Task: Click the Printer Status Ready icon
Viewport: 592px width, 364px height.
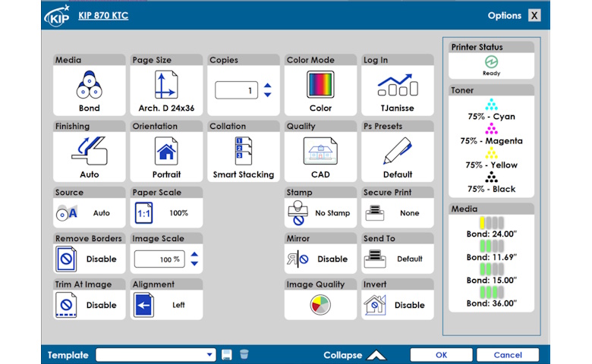Action: click(x=491, y=61)
